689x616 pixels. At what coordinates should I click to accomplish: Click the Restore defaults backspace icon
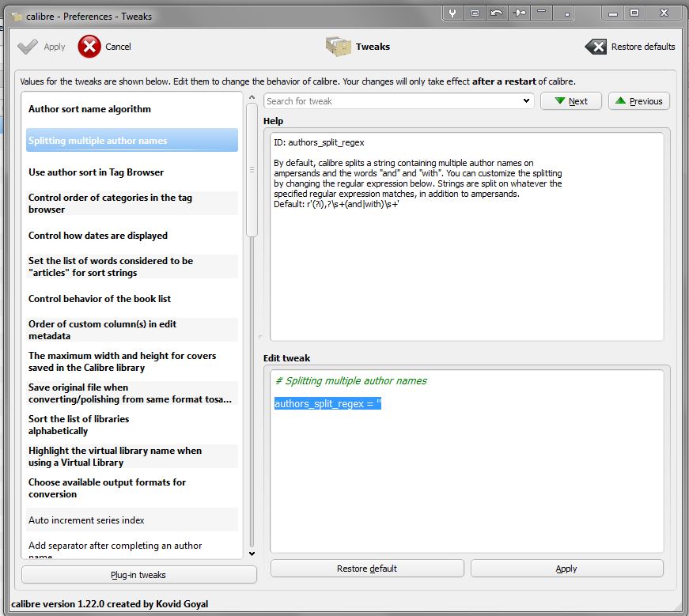[596, 47]
